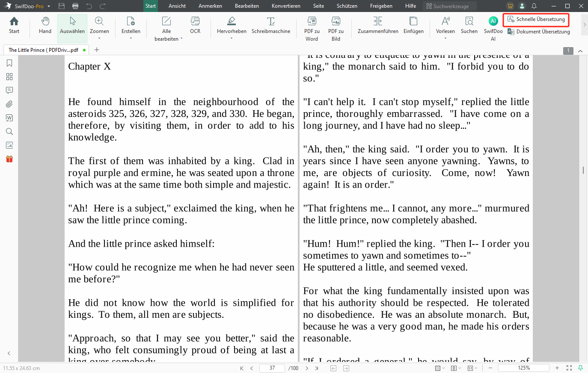The height and width of the screenshot is (373, 588).
Task: Undo the last action
Action: (x=89, y=6)
